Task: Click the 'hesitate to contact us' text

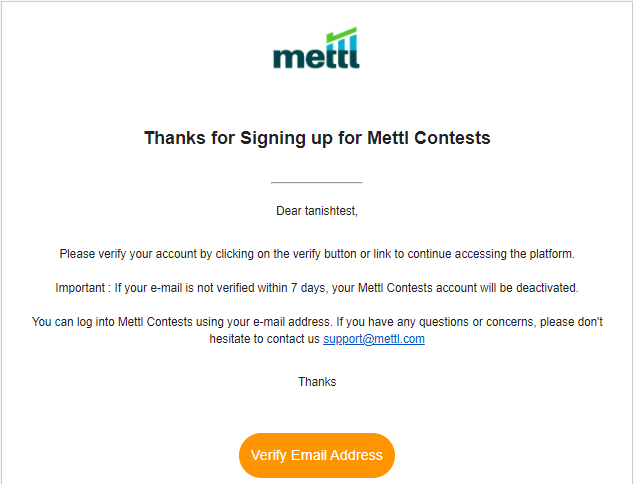Action: point(264,339)
